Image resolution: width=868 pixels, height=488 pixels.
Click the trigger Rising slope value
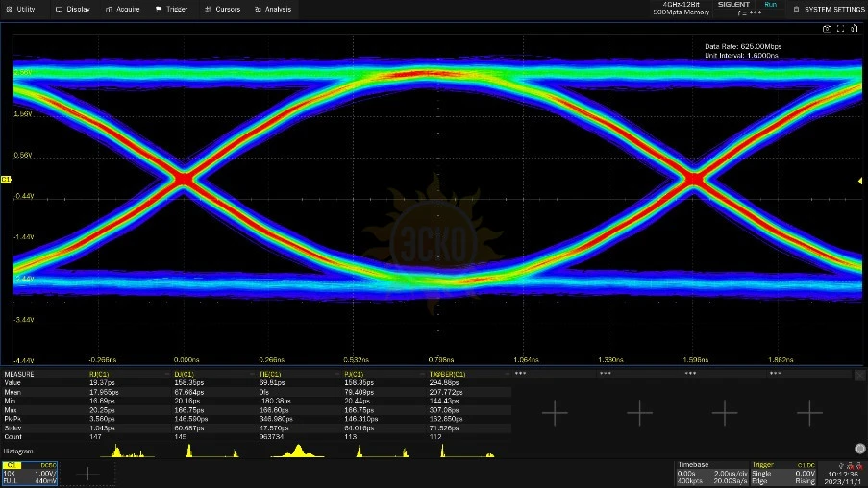[805, 481]
